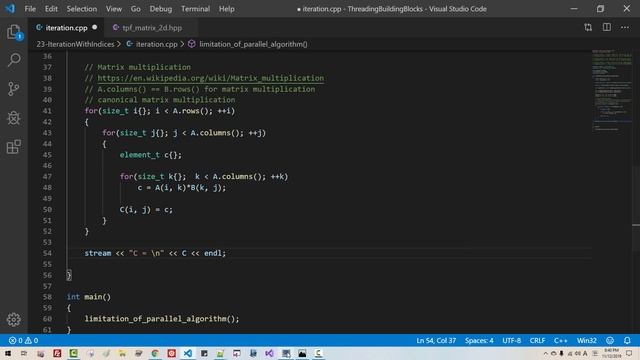640x360 pixels.
Task: Expand the limitation_of_parallel_algorithm() breadcrumb
Action: click(x=253, y=44)
